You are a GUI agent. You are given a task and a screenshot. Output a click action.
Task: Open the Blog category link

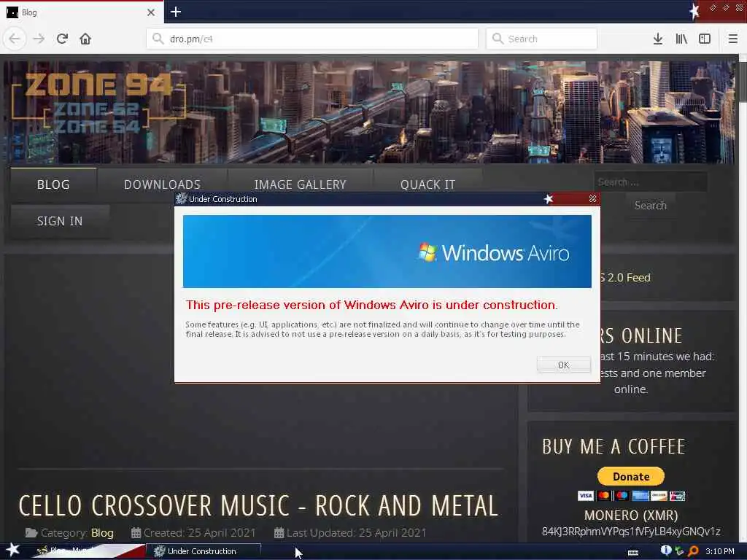[102, 533]
